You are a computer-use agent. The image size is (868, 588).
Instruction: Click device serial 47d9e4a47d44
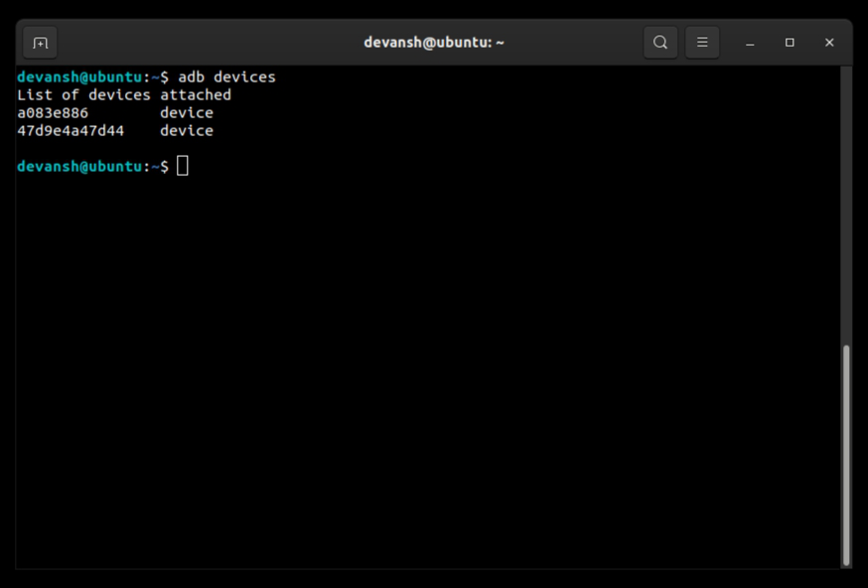coord(71,130)
